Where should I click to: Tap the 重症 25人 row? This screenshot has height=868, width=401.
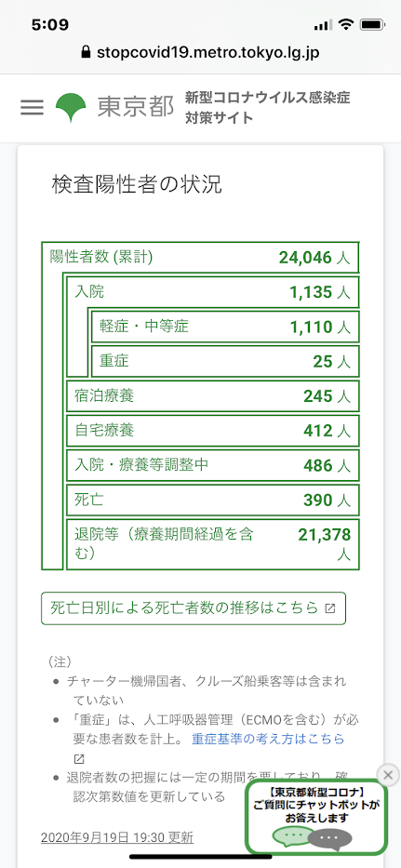coord(225,362)
